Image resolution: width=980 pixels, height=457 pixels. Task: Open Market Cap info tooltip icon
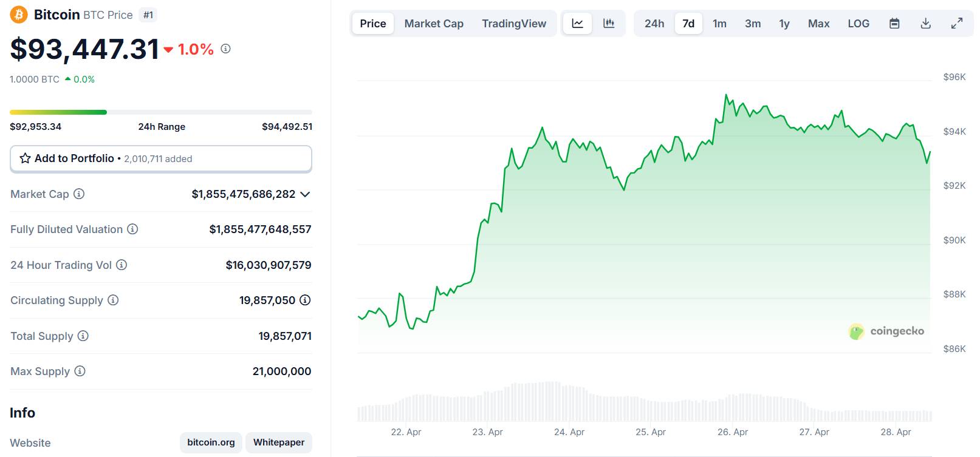pyautogui.click(x=79, y=194)
